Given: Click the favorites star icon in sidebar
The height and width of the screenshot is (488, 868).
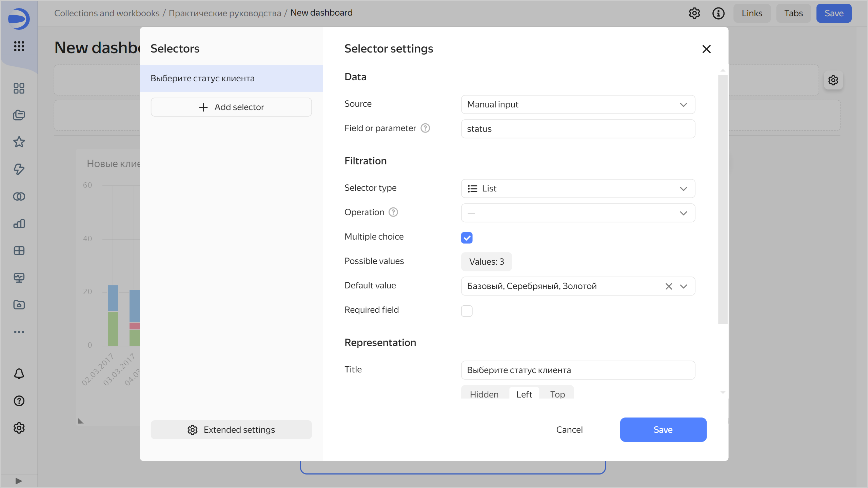Looking at the screenshot, I should pyautogui.click(x=19, y=142).
